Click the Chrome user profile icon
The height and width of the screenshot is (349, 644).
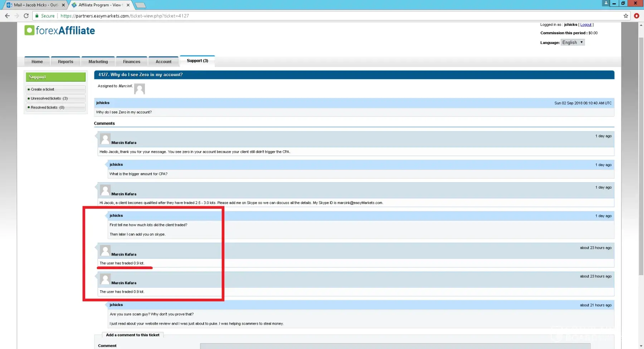tap(606, 3)
